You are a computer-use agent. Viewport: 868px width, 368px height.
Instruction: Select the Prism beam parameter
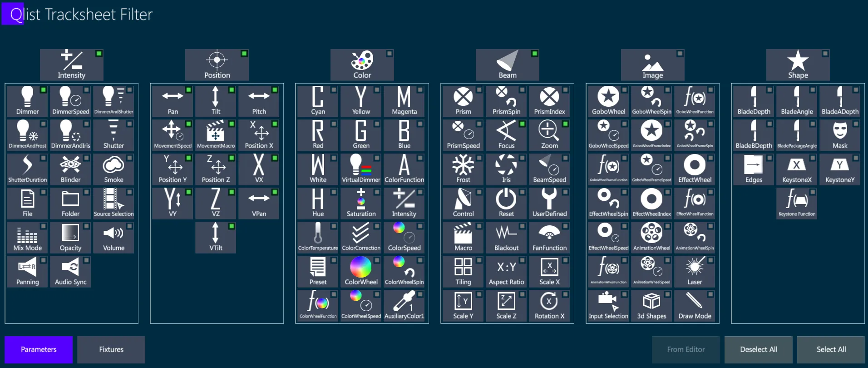[x=463, y=101]
